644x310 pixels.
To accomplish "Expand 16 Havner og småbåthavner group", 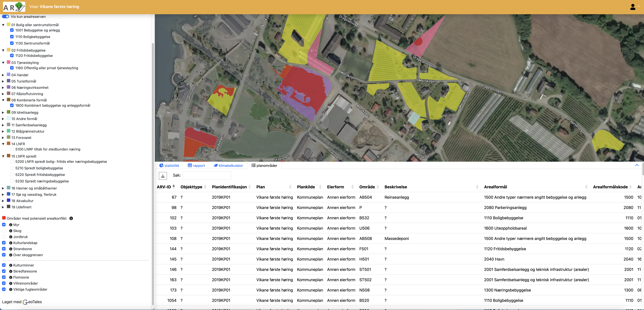I will (x=3, y=188).
